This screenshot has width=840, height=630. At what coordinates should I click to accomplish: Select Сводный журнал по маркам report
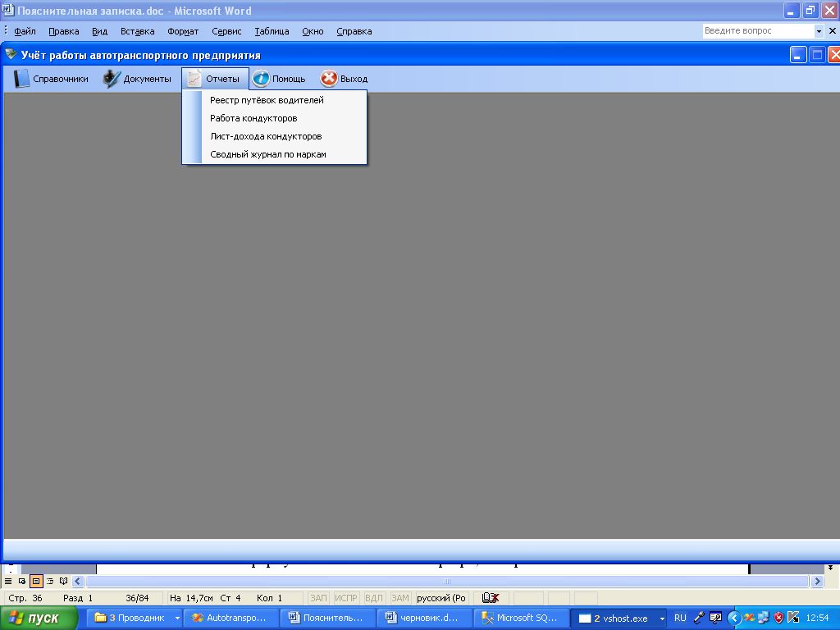(274, 154)
